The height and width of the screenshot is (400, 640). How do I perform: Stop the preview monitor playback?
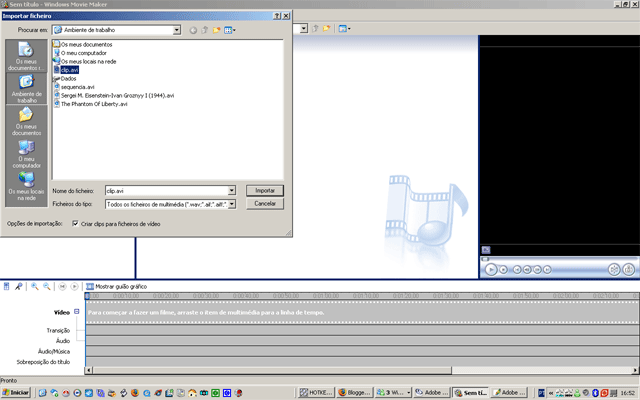(x=504, y=269)
